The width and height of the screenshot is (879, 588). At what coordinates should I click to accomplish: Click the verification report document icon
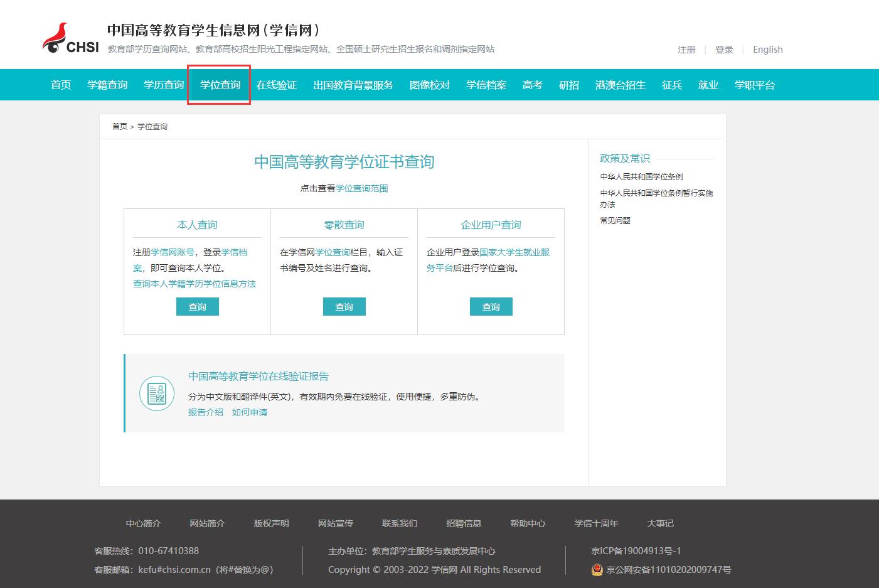(x=156, y=393)
